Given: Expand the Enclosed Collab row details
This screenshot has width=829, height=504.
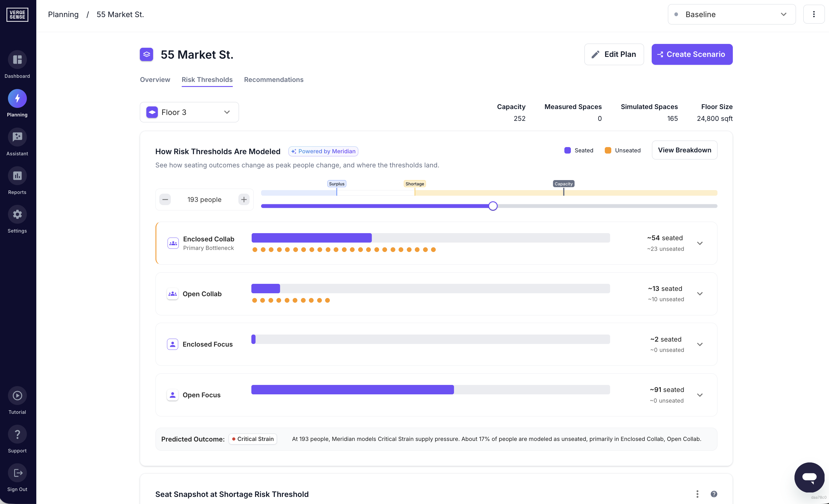Looking at the screenshot, I should coord(700,243).
